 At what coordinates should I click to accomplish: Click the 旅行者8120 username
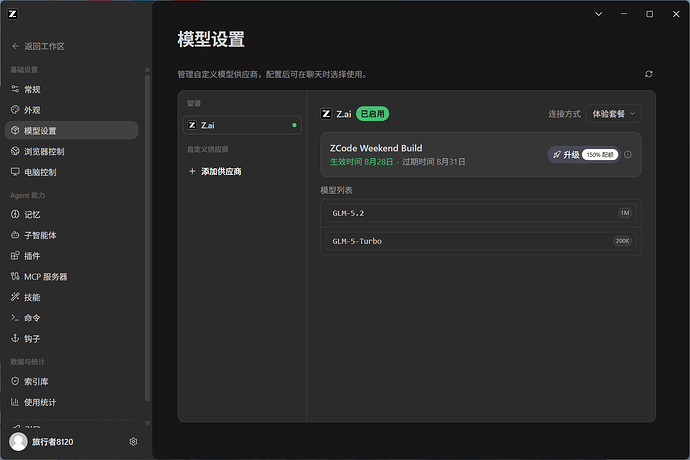pyautogui.click(x=52, y=442)
